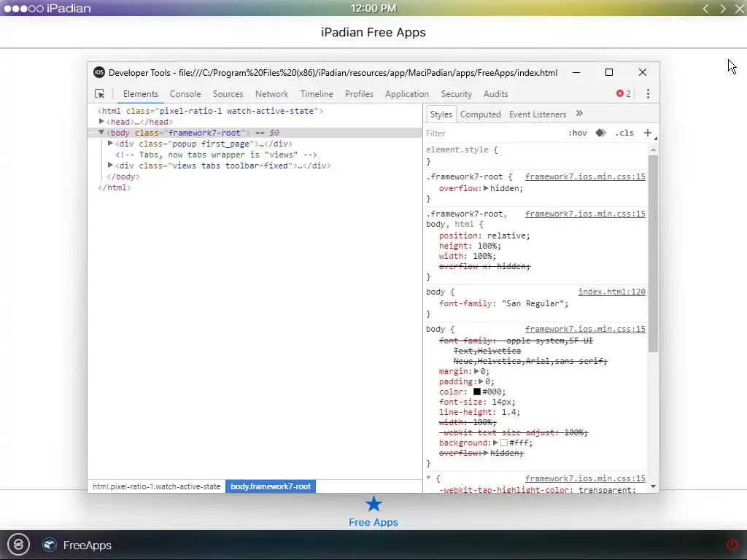Select the Tabs comment node line
747x560 pixels.
216,155
